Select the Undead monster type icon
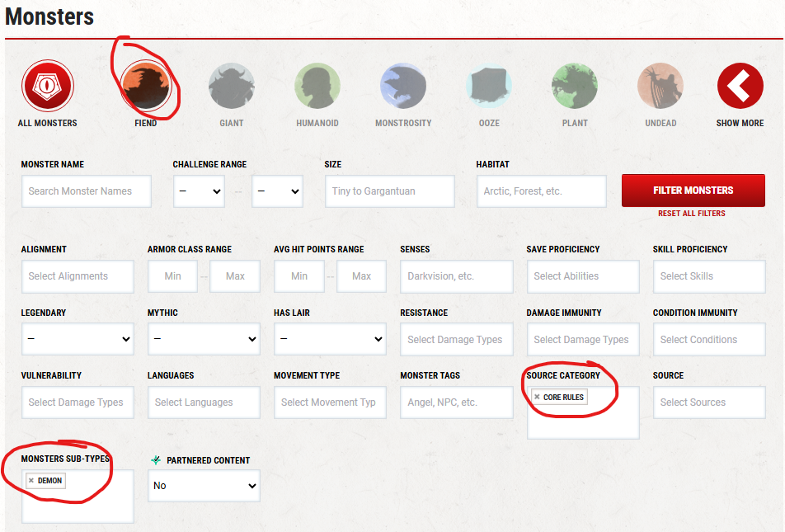Viewport: 785px width, 532px height. [x=660, y=87]
